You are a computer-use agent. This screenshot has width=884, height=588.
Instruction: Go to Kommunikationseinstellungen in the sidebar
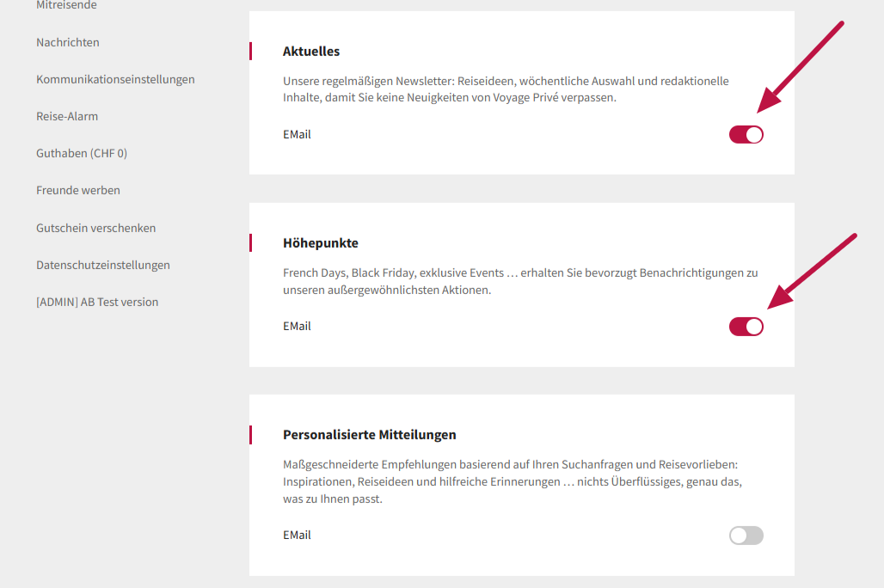[x=115, y=79]
